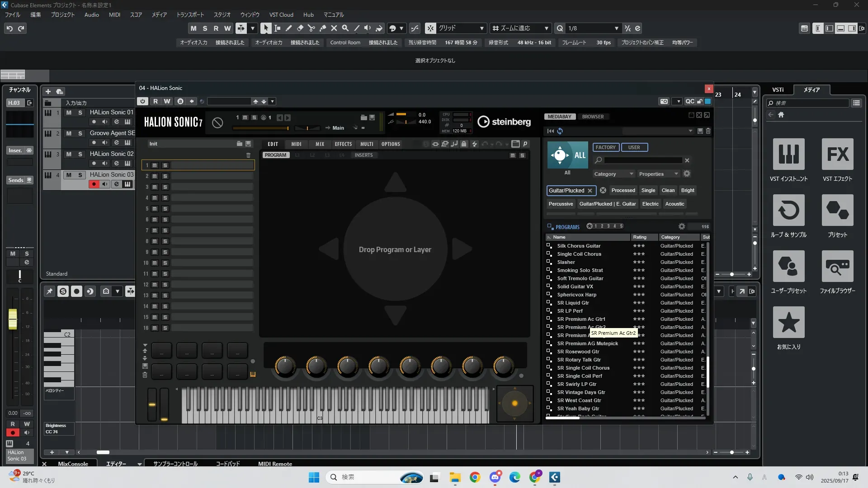Image resolution: width=868 pixels, height=488 pixels.
Task: Select the Mute X tool
Action: click(334, 28)
